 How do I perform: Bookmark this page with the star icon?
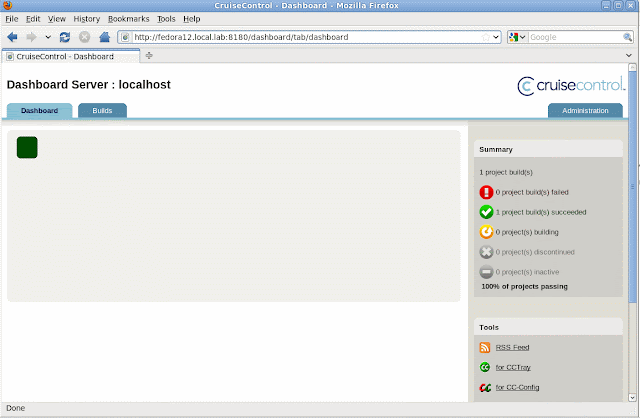pos(486,37)
